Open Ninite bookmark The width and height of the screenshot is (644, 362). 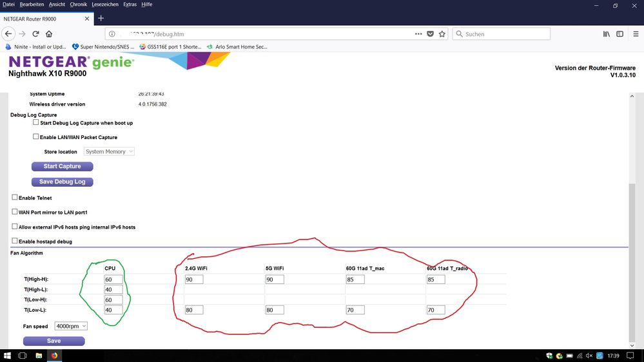(x=35, y=47)
